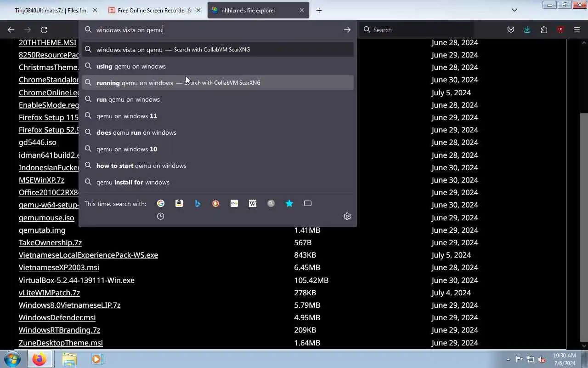Search this time with DuckDuckGo

[216, 203]
